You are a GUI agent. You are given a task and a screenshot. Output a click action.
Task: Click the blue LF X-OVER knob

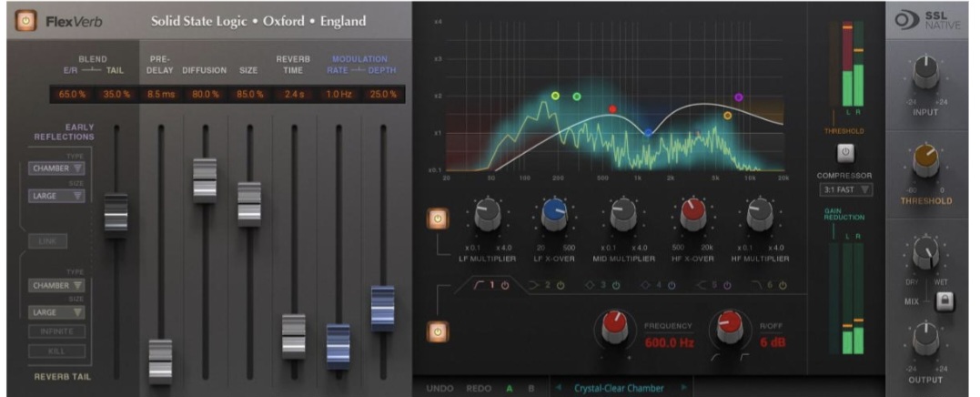pos(554,215)
